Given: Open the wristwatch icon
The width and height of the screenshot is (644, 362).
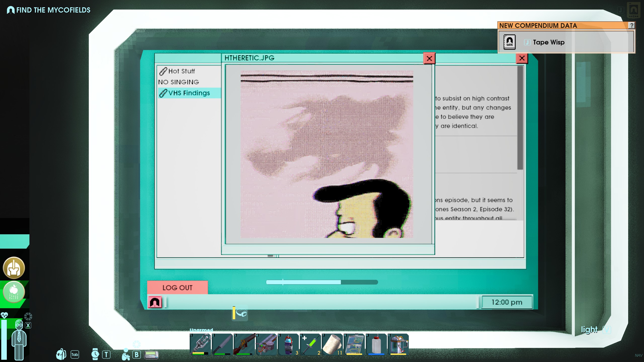Looking at the screenshot, I should point(95,354).
